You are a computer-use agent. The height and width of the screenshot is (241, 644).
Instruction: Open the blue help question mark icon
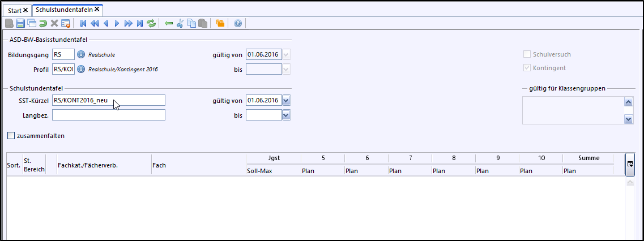click(237, 23)
